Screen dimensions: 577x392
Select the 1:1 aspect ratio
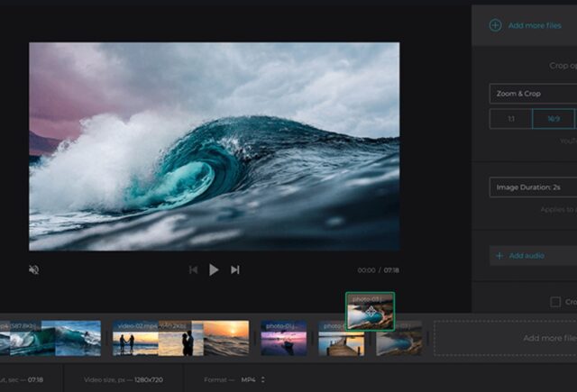(511, 119)
